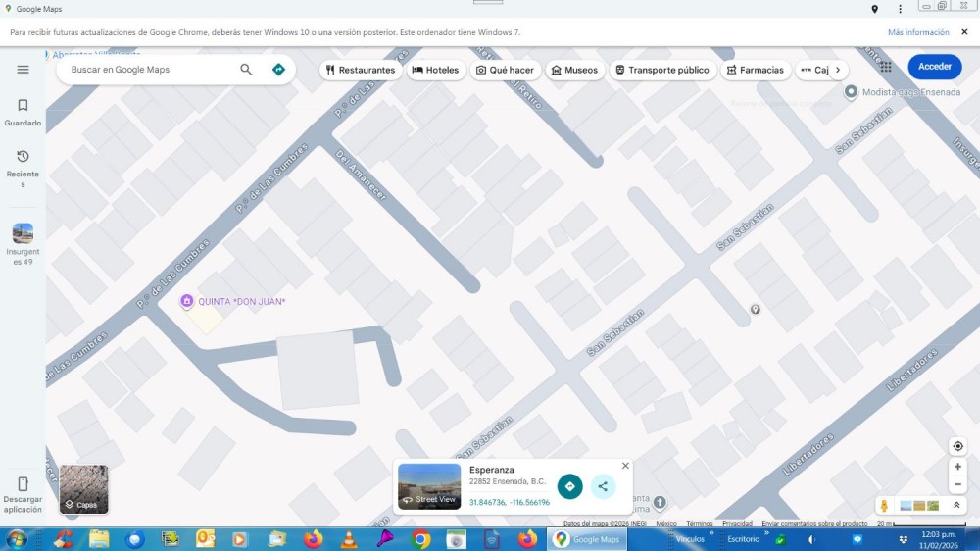This screenshot has height=551, width=980.
Task: Click the Modista gags Ensenada marker
Action: [x=851, y=92]
